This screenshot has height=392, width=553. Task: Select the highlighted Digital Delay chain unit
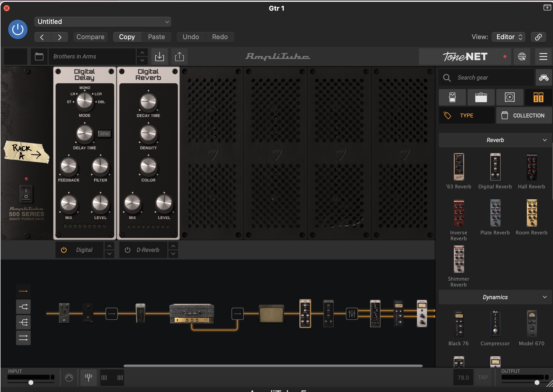305,313
